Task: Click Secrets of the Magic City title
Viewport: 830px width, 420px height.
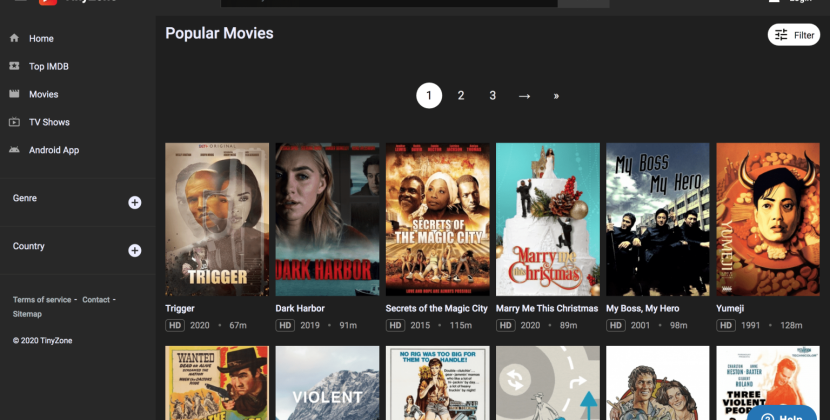Action: pos(437,308)
